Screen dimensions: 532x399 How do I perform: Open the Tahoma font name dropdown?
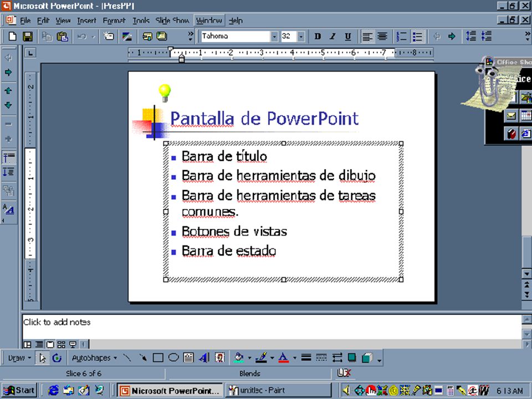click(x=274, y=37)
